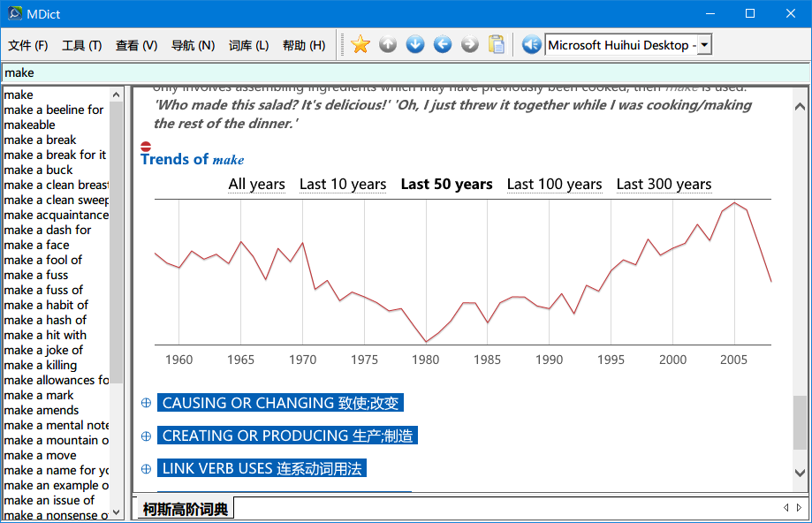Viewport: 812px width, 523px height.
Task: Minimize the MDict window
Action: pyautogui.click(x=710, y=13)
